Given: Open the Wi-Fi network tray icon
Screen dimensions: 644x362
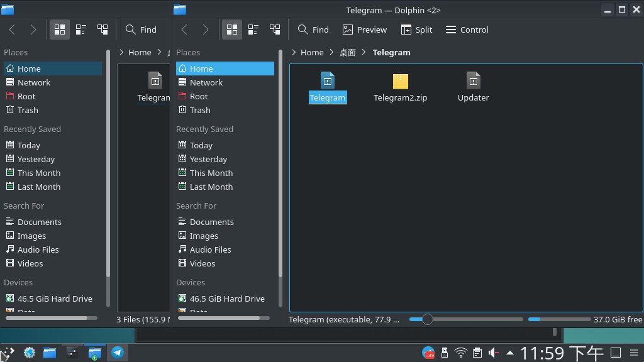Looking at the screenshot, I should click(x=461, y=353).
